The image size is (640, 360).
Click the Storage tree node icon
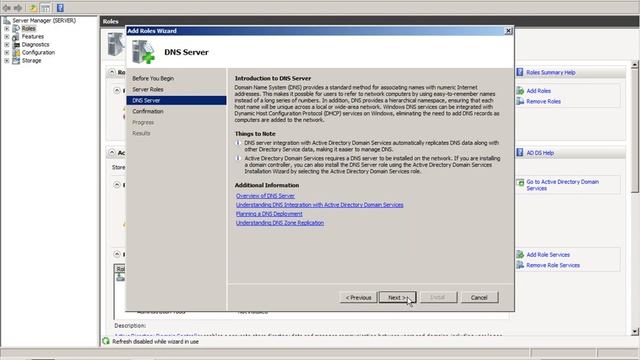click(x=16, y=60)
